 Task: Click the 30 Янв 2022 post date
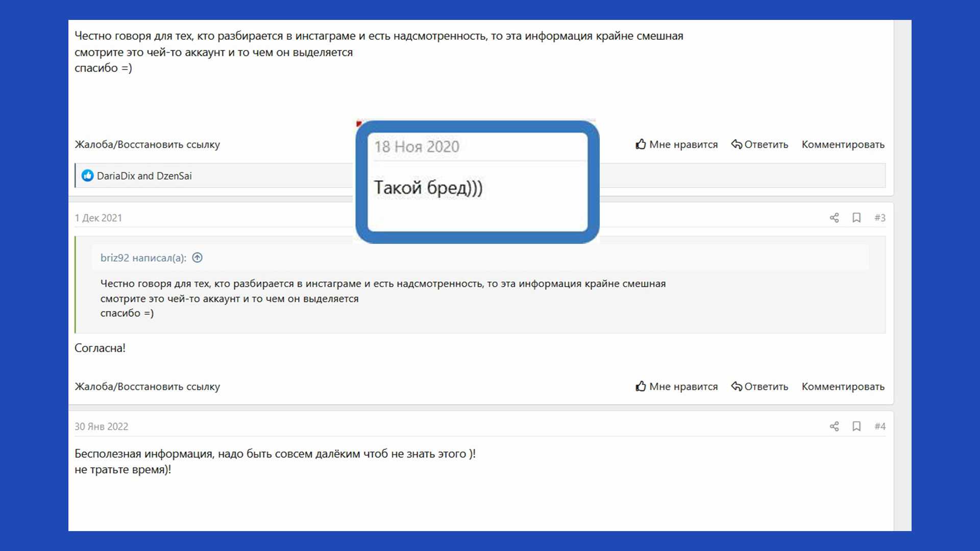pos(101,427)
